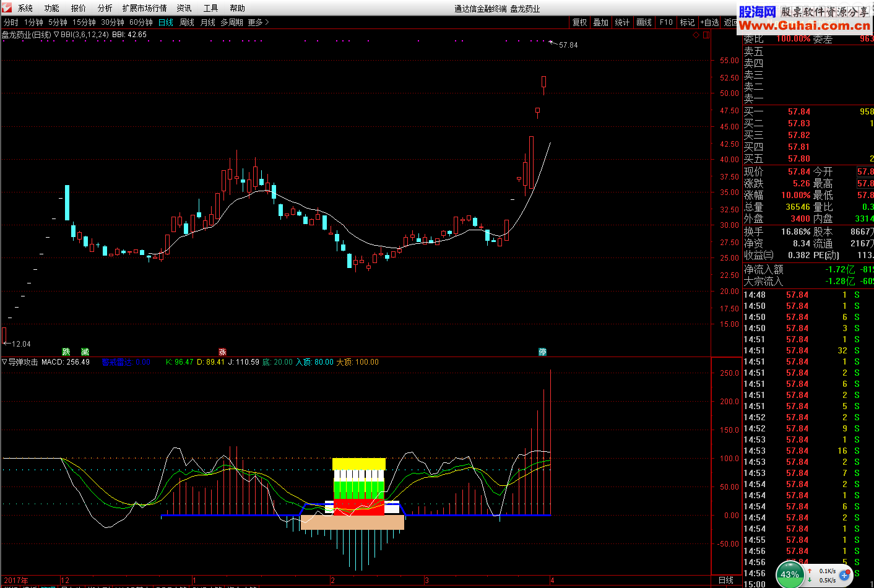
Task: Click the red application logo icon
Action: coord(6,7)
